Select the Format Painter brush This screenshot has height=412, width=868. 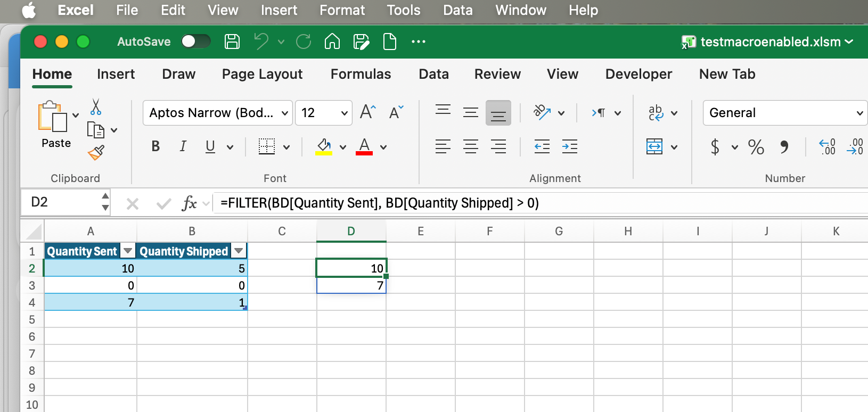point(96,153)
